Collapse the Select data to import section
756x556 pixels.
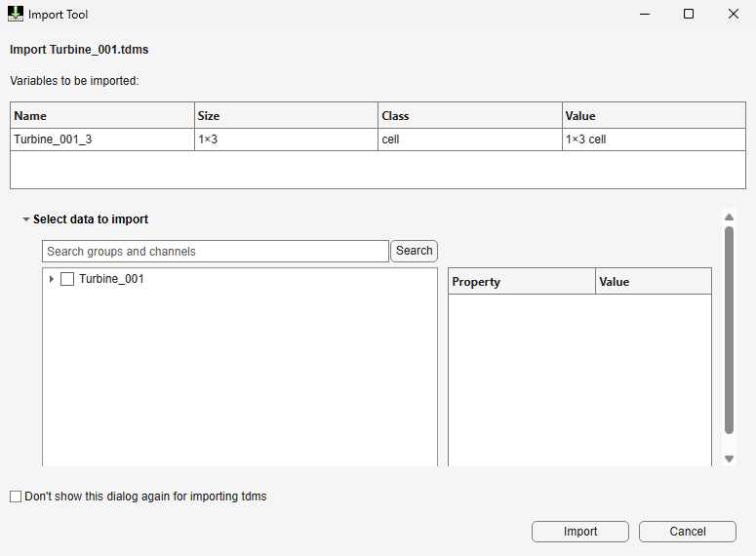click(26, 219)
